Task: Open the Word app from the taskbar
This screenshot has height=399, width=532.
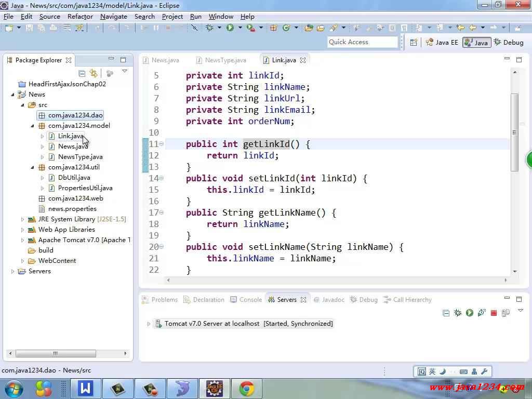Action: click(85, 389)
